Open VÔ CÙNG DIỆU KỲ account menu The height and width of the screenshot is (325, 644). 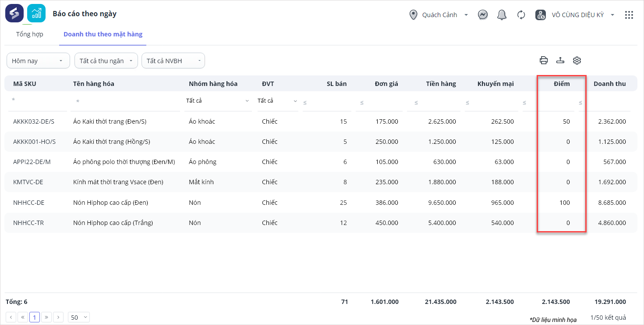[577, 15]
